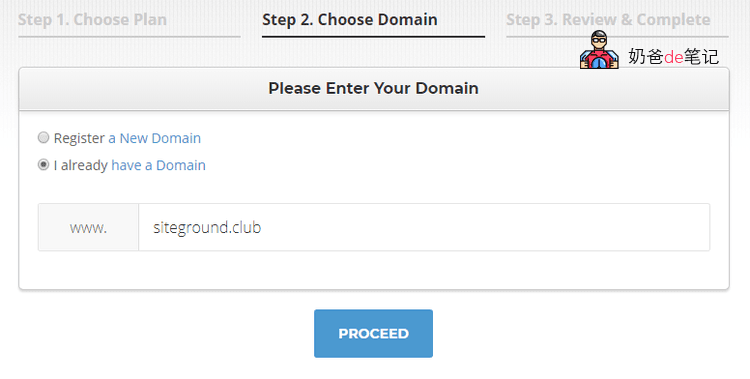Jump to Step 3. Review & Complete
The width and height of the screenshot is (750, 379).
tap(608, 20)
